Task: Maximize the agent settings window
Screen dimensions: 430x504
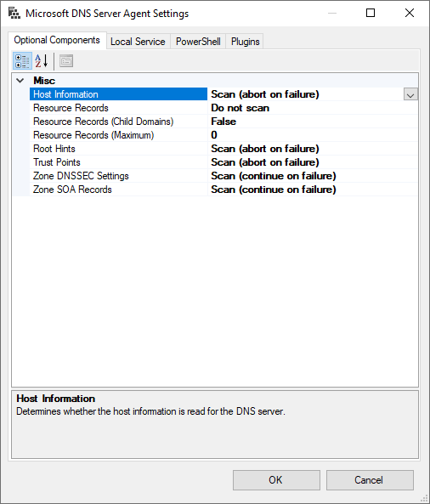Action: [x=371, y=14]
